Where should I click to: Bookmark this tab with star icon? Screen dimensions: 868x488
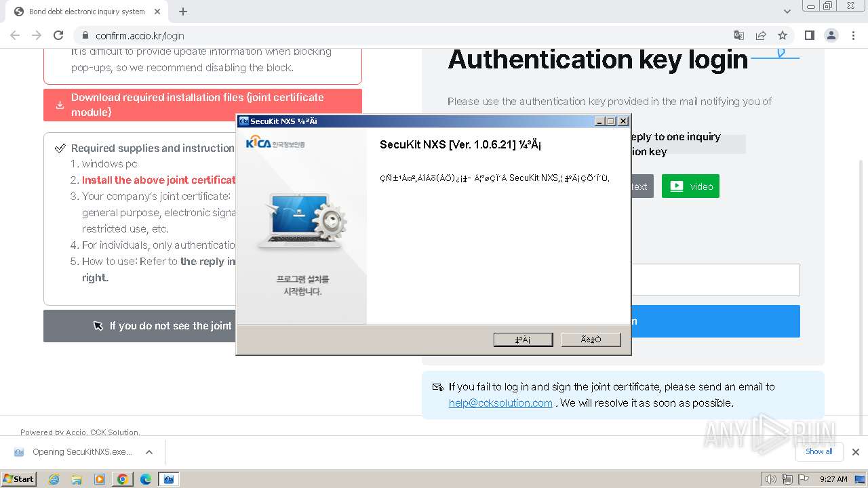coord(783,35)
